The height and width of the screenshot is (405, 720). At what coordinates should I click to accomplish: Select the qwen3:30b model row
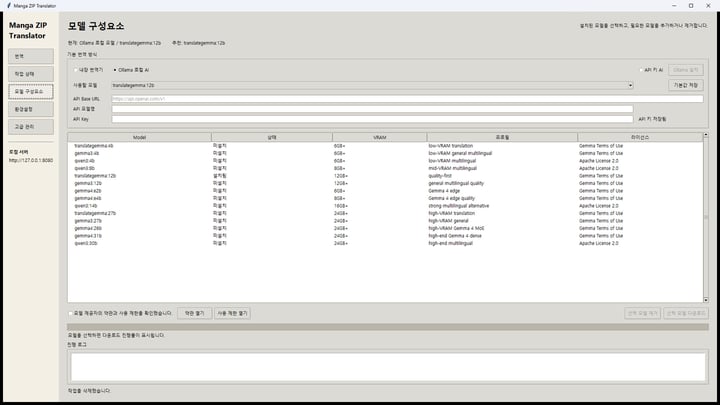click(x=385, y=243)
